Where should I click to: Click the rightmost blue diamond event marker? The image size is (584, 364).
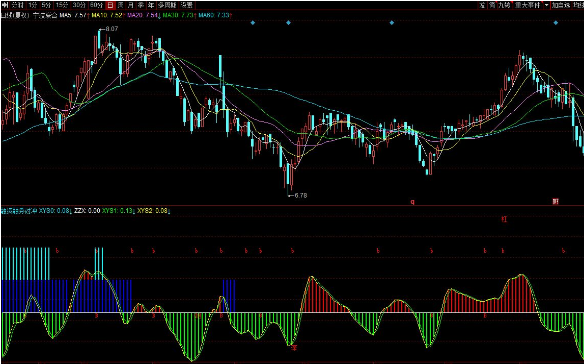click(x=556, y=23)
